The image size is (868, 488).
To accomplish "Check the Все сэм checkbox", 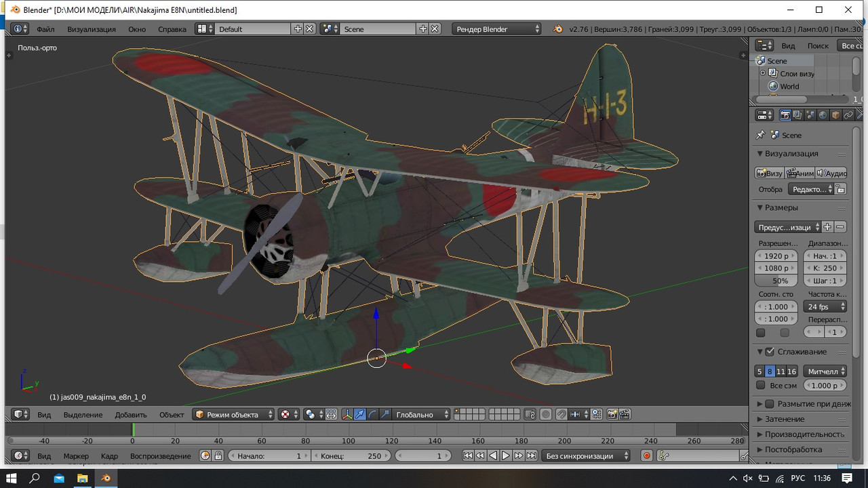I will 761,385.
